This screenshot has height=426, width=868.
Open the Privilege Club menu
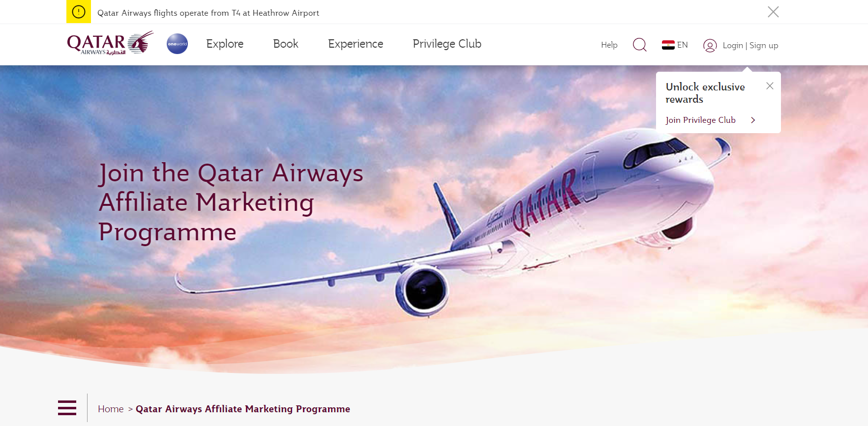pos(447,44)
